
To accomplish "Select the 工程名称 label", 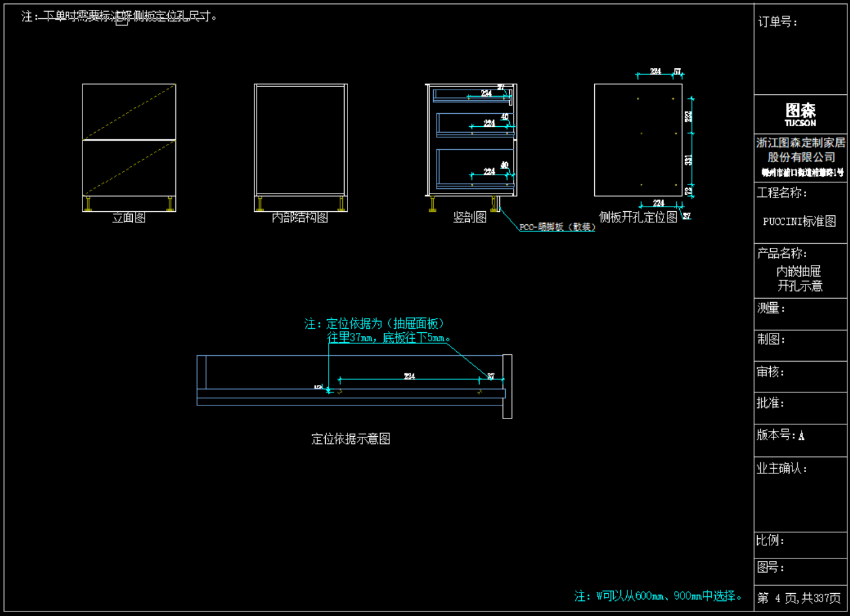I will [x=782, y=193].
